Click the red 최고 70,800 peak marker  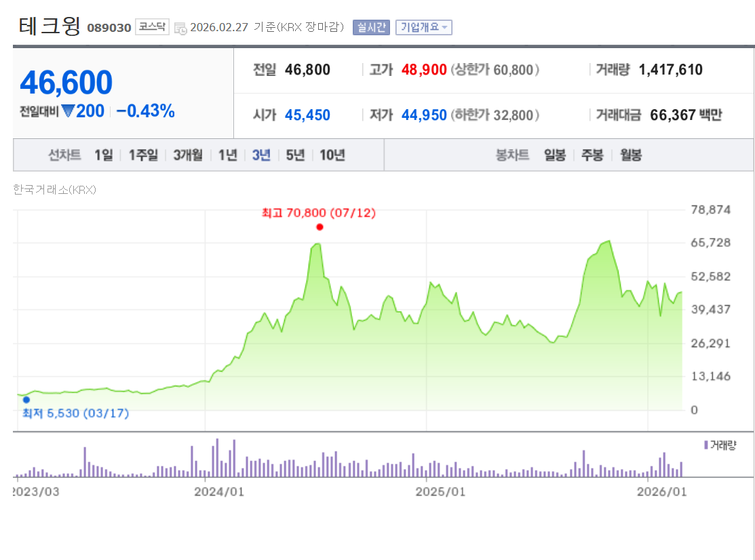[x=320, y=227]
